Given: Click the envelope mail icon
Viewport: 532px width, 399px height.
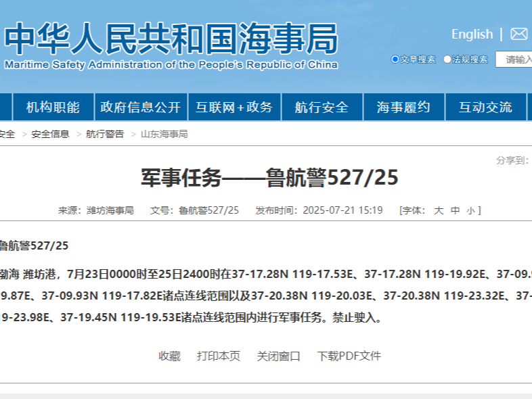Looking at the screenshot, I should pos(518,34).
